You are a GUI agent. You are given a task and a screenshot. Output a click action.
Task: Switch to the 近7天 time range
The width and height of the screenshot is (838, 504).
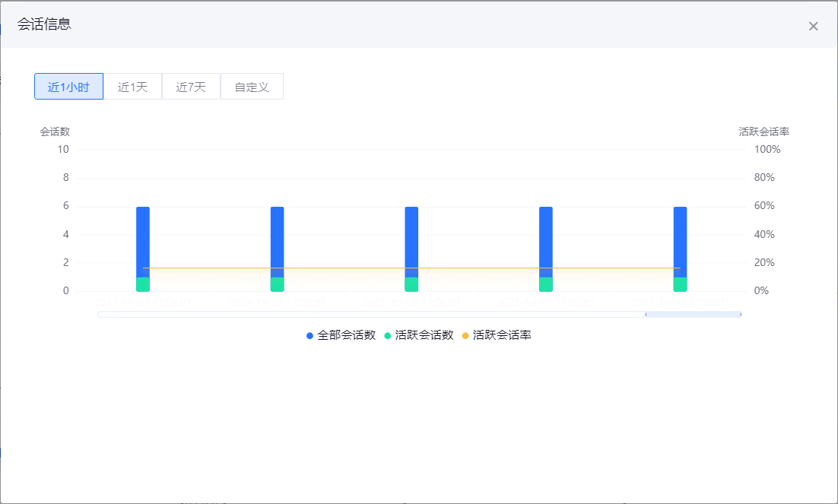pos(191,87)
